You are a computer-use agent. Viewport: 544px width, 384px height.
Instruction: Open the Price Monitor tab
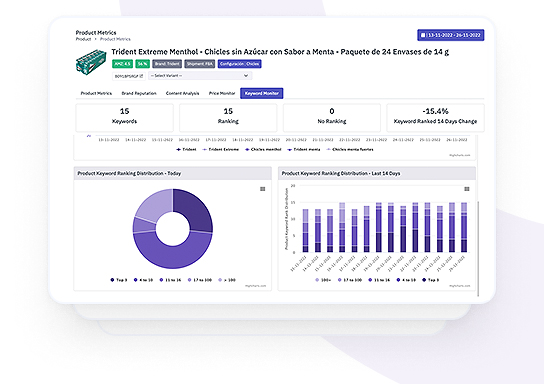coord(222,93)
